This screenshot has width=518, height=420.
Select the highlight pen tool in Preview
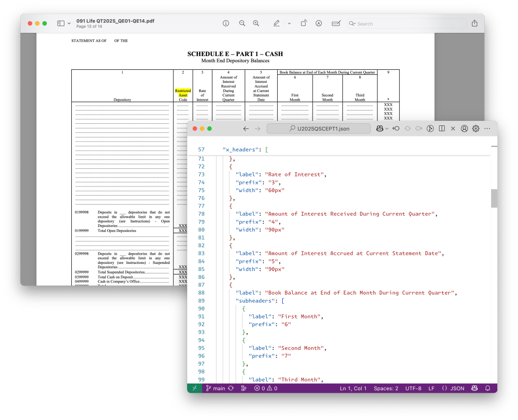276,23
